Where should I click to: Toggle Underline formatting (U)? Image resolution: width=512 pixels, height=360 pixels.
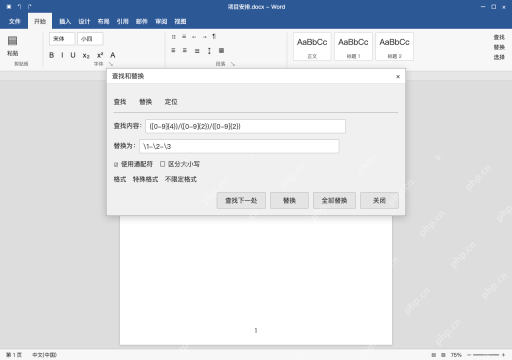coord(73,55)
